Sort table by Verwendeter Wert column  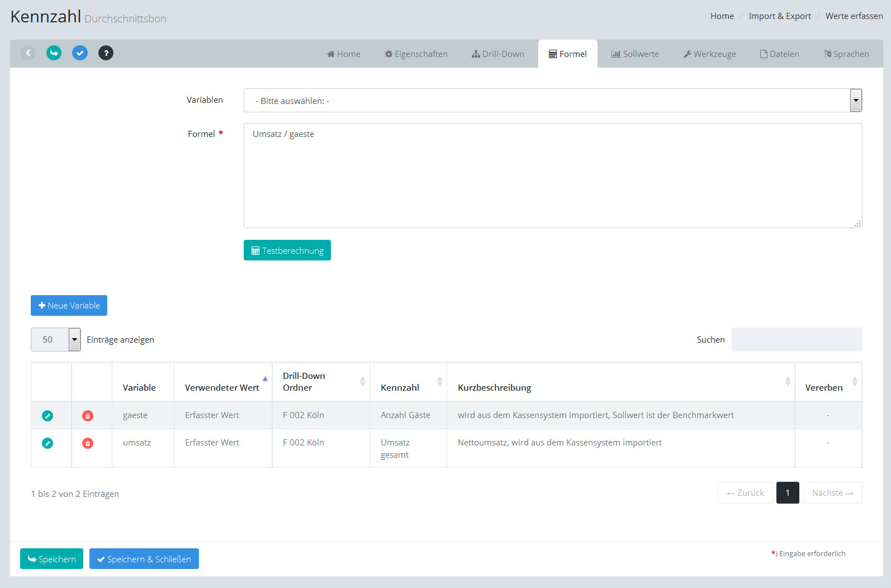point(222,387)
